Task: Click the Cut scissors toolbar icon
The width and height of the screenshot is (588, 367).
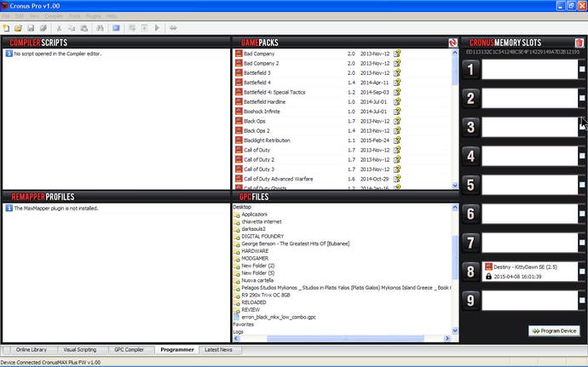Action: click(x=59, y=28)
